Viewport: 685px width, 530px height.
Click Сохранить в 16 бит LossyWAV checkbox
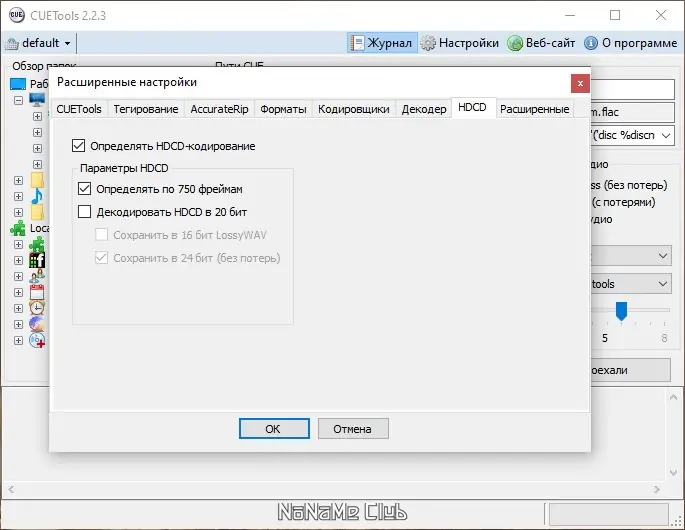tap(101, 235)
